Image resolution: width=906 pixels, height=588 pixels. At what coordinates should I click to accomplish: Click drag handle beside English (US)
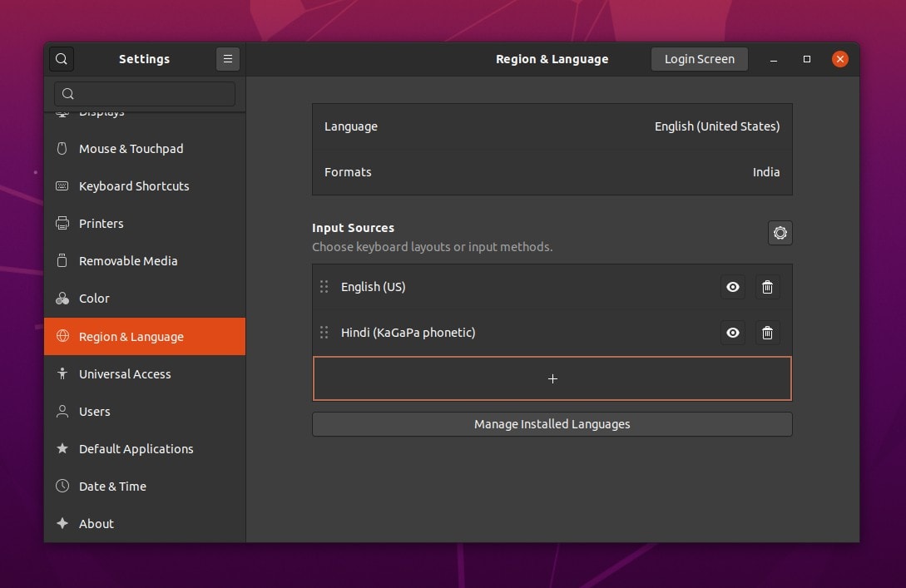click(324, 287)
